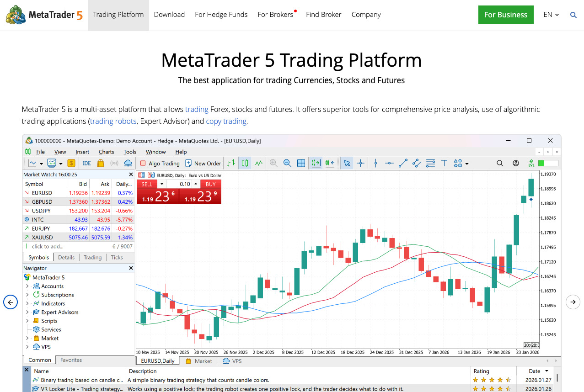Open the VPS cloud icon in toolbar
This screenshot has width=584, height=392.
(x=128, y=163)
